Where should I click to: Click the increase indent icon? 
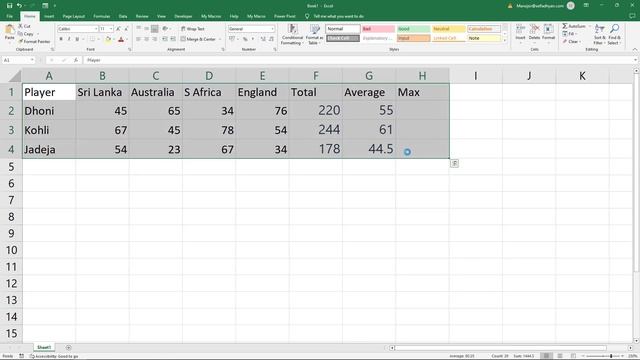[173, 39]
